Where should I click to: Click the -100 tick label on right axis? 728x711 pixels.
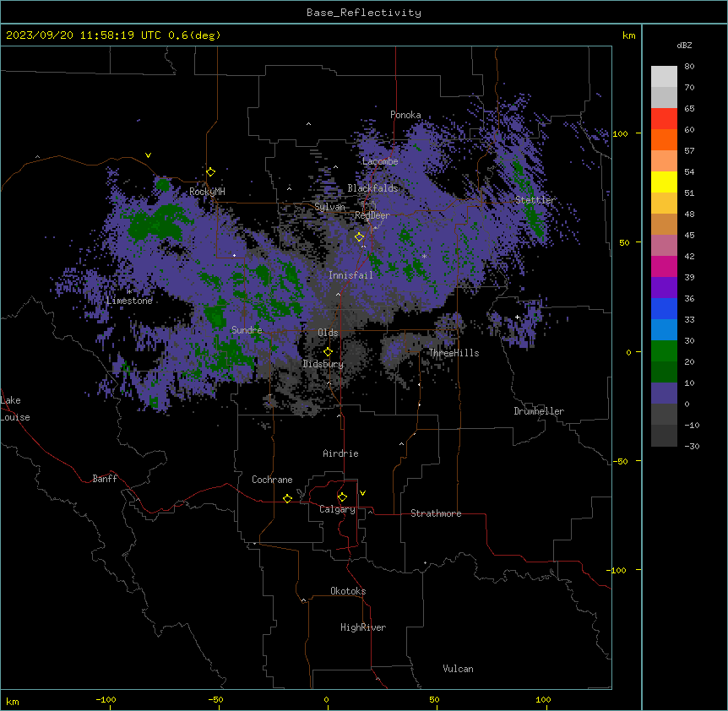(x=617, y=570)
